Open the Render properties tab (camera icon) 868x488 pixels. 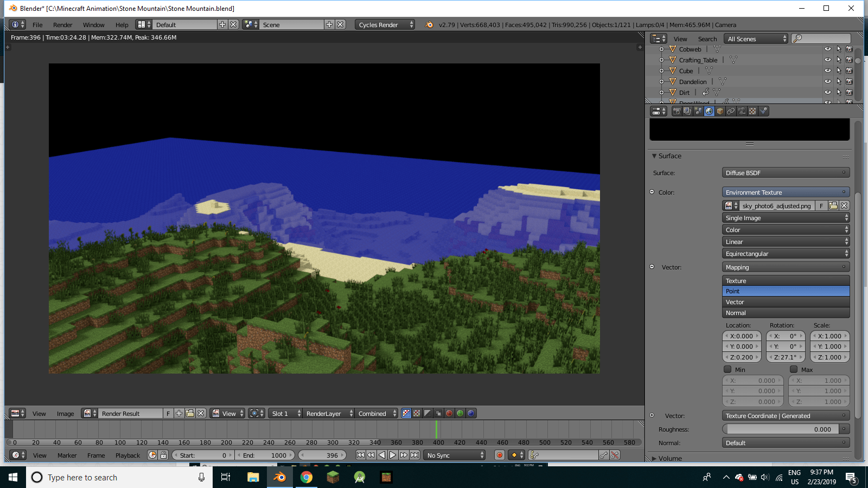(676, 111)
